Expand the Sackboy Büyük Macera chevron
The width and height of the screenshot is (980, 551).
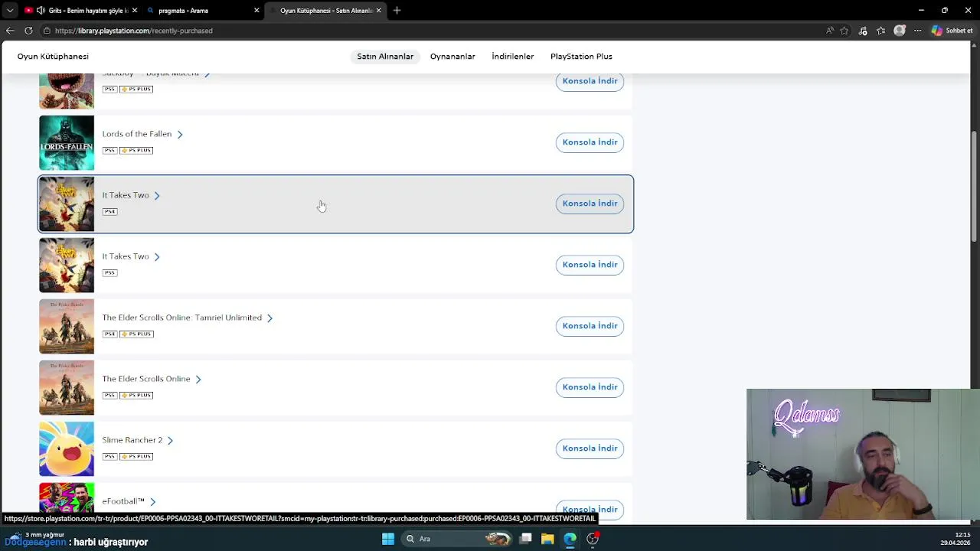[x=207, y=74]
